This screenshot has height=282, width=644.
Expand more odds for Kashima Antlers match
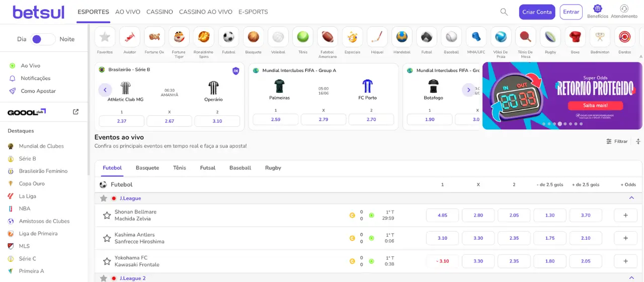[626, 238]
